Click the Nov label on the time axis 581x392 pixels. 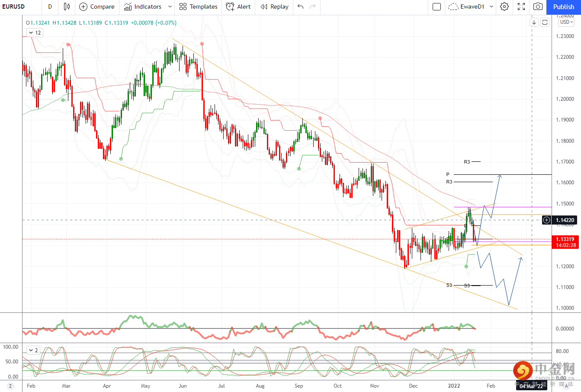click(x=375, y=386)
